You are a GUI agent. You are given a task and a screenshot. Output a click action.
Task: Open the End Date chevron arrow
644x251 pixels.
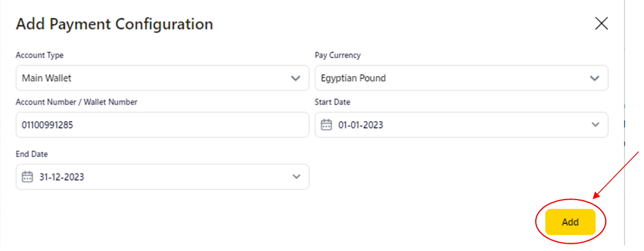pos(296,177)
